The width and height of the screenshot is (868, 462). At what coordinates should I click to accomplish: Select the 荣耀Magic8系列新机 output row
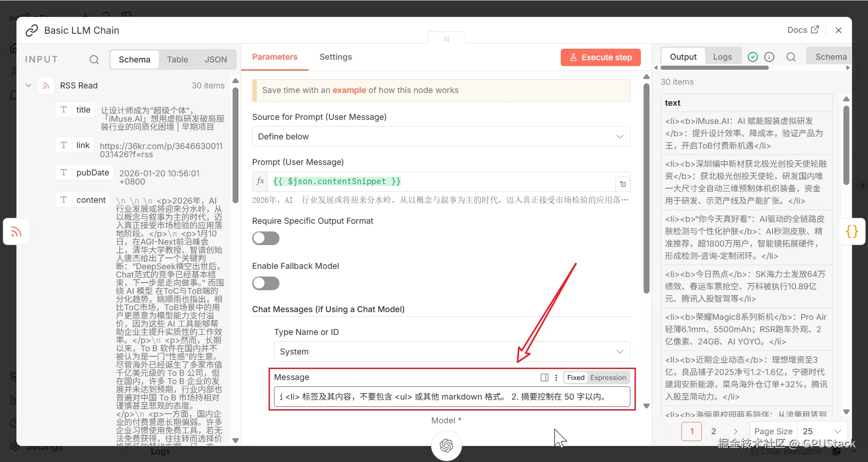pos(746,329)
